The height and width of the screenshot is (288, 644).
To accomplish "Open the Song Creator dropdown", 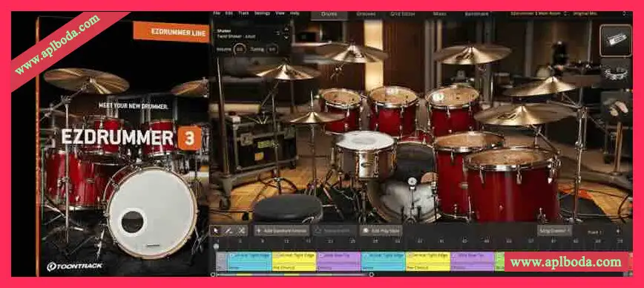I will pos(554,231).
